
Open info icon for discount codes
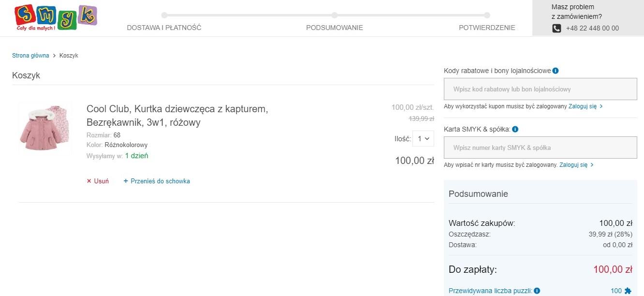pos(556,71)
